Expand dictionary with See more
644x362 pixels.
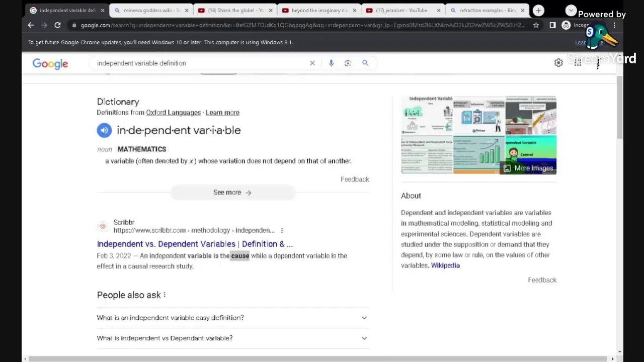[x=233, y=193]
